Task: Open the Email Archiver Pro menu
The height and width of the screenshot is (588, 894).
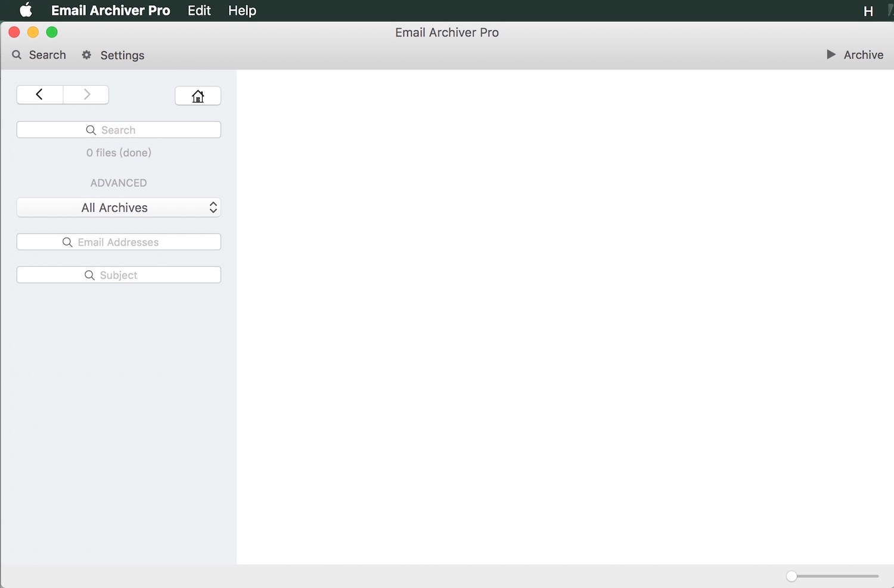Action: point(110,10)
